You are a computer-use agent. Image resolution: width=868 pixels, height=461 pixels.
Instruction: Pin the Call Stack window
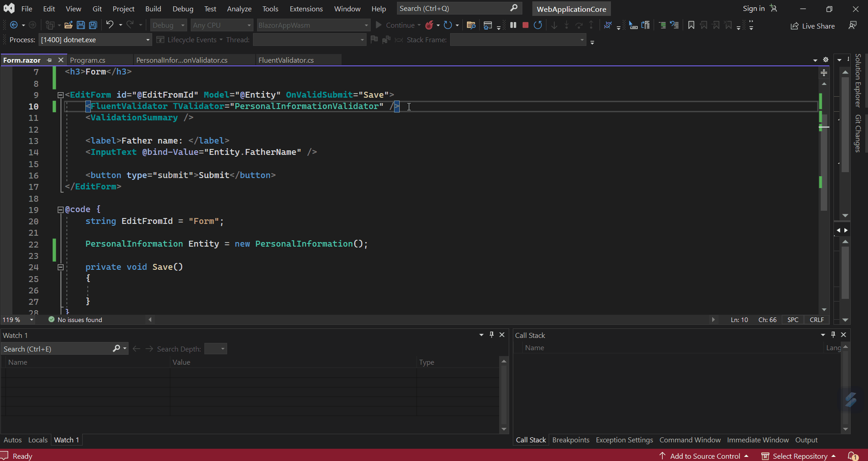click(833, 335)
